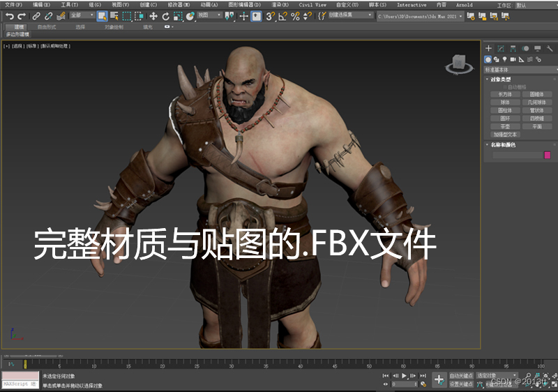Click the yellow time slider handle
This screenshot has width=558, height=392.
click(25, 364)
